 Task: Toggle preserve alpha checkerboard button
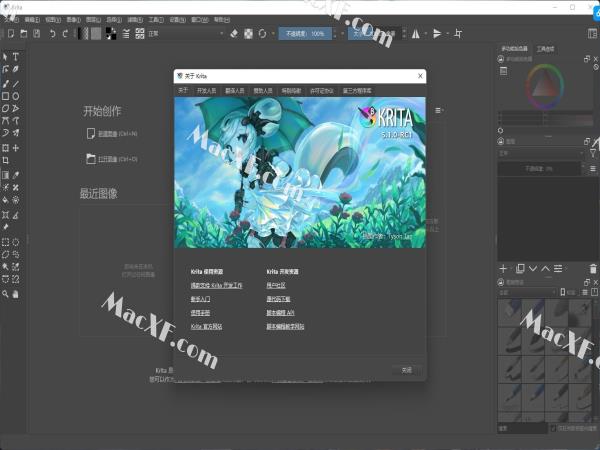point(248,34)
